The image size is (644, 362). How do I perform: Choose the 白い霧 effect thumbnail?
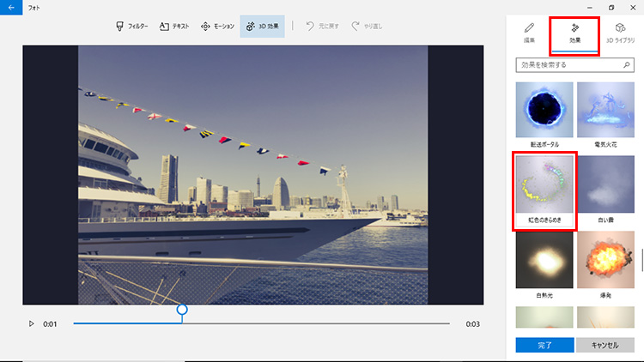[x=605, y=184]
